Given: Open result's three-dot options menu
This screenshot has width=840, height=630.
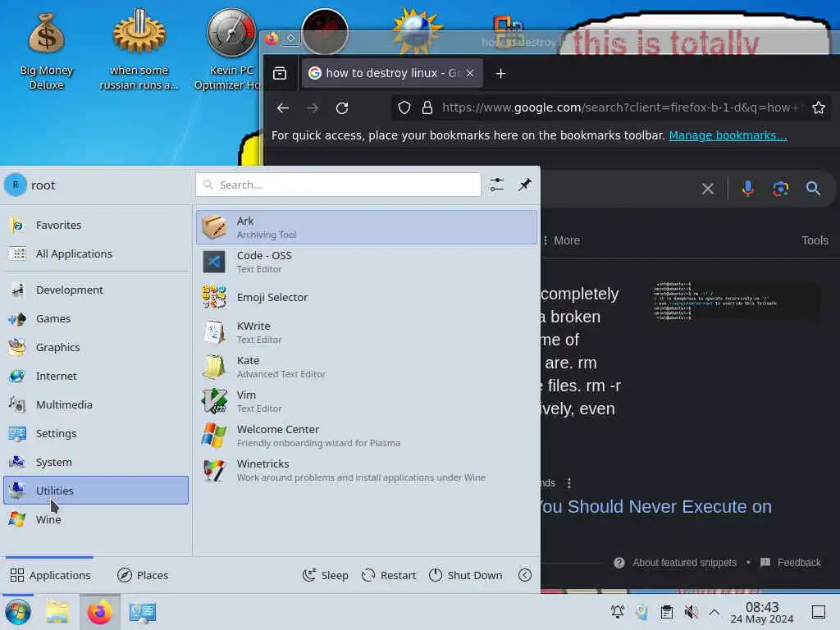Looking at the screenshot, I should (569, 482).
